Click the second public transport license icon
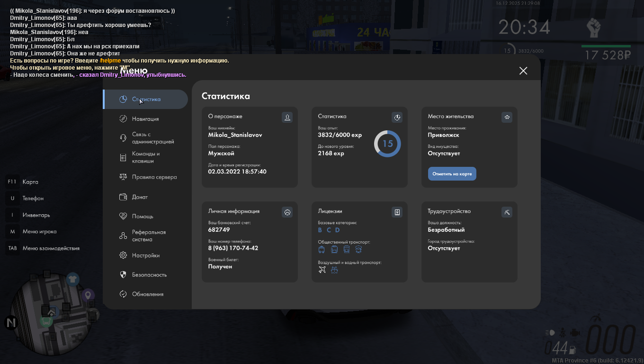Image resolution: width=644 pixels, height=364 pixels. (x=334, y=249)
